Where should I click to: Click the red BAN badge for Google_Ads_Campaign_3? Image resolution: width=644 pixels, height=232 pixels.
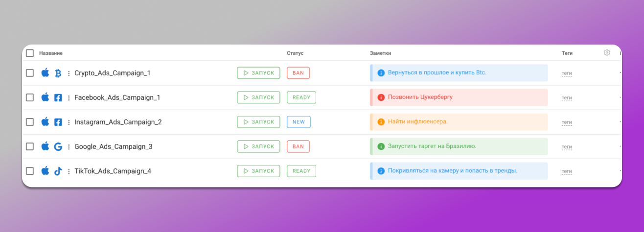point(298,146)
